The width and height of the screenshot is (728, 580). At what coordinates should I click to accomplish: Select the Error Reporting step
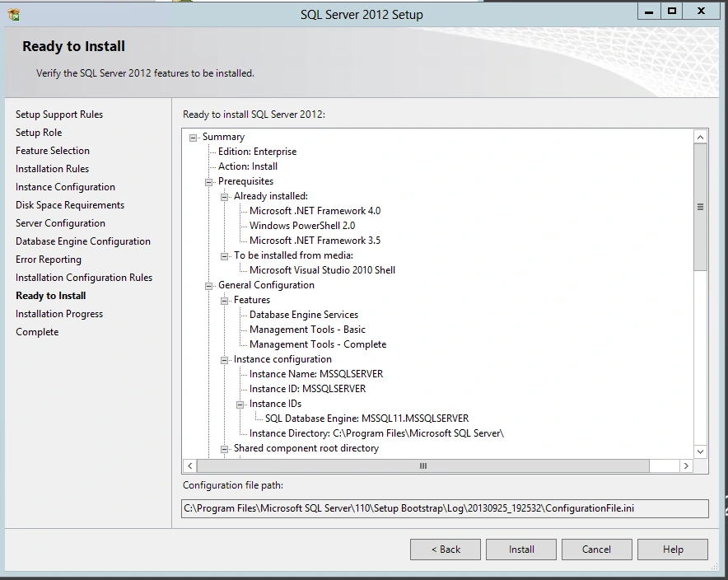[49, 260]
